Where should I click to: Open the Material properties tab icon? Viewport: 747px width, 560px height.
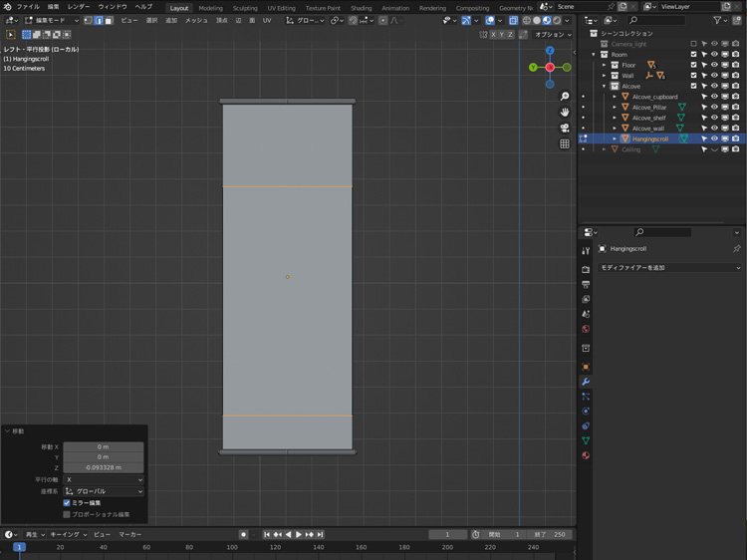[x=586, y=455]
